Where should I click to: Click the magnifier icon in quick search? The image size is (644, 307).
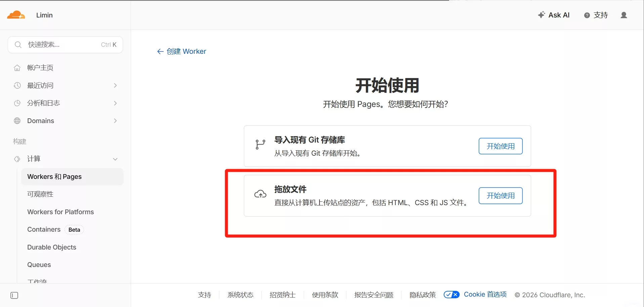(18, 45)
